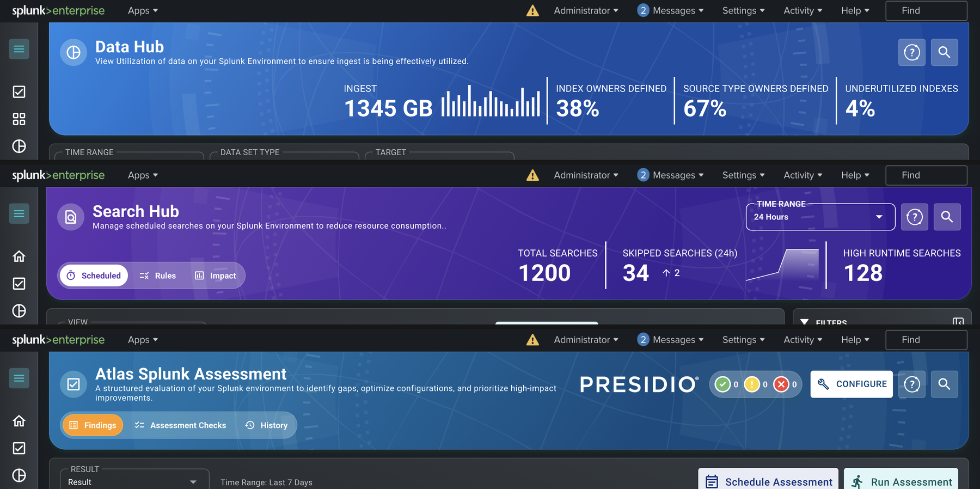This screenshot has height=489, width=980.
Task: Open the History tab in Atlas Splunk Assessment
Action: pos(266,425)
